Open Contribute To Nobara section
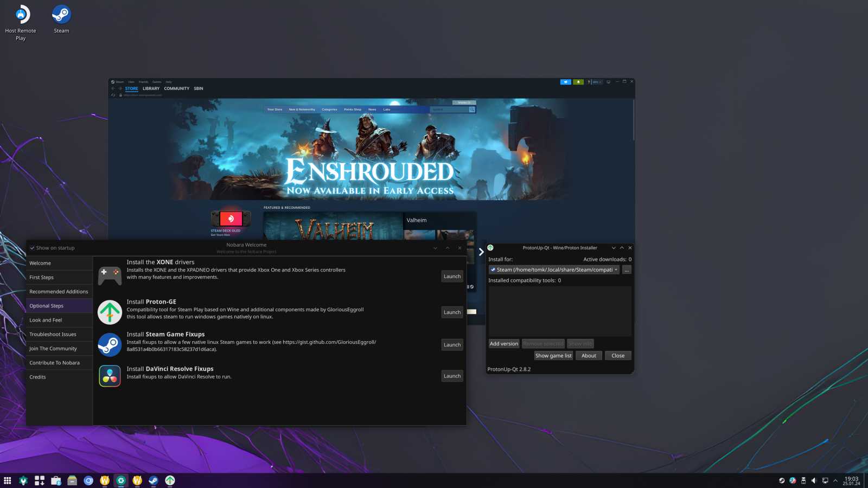 pyautogui.click(x=59, y=363)
